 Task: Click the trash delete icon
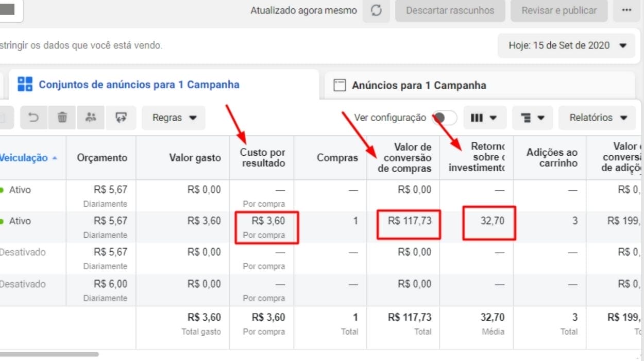62,118
